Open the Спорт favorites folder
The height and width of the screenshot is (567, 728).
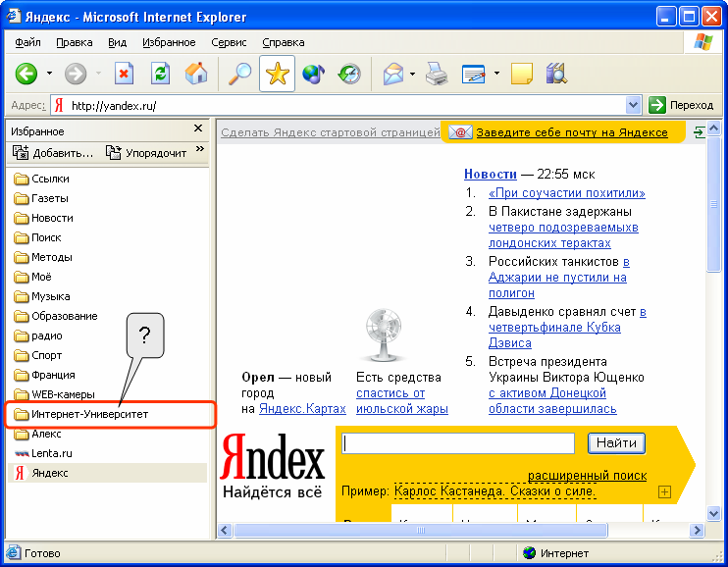tap(37, 355)
